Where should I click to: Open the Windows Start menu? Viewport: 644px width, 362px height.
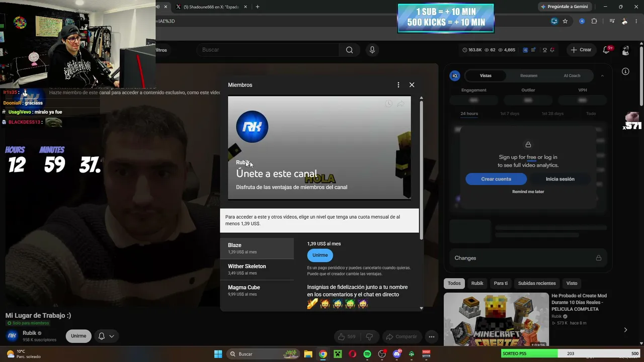click(218, 354)
